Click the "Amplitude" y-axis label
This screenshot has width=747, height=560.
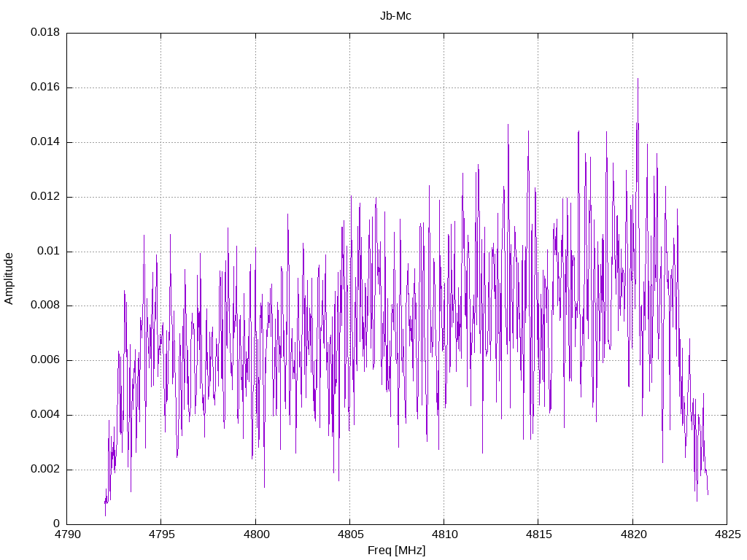coord(9,279)
